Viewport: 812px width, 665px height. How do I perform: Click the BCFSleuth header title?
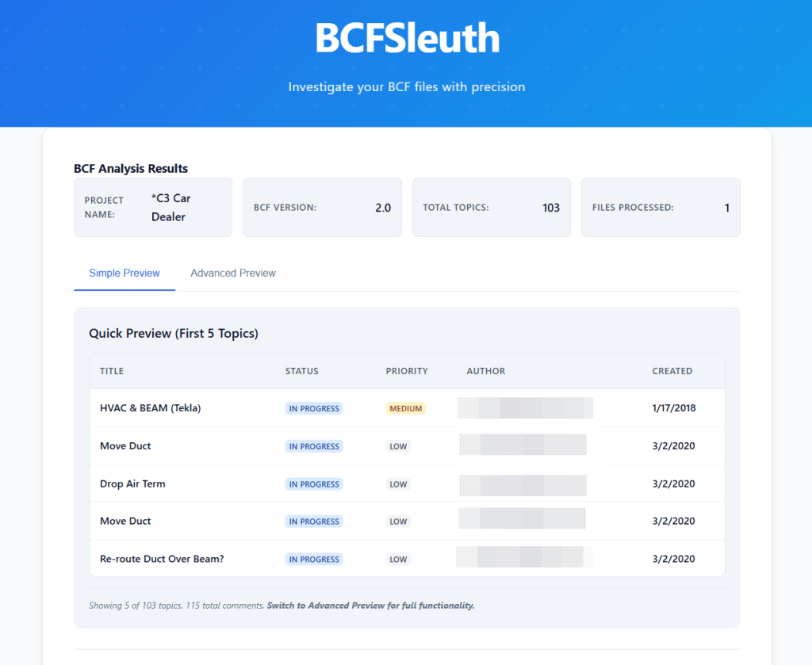coord(407,38)
